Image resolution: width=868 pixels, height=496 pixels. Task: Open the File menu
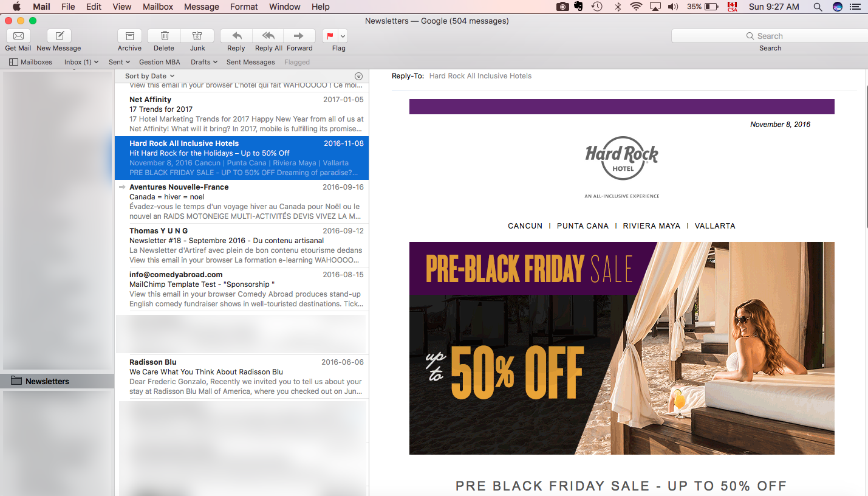click(68, 7)
